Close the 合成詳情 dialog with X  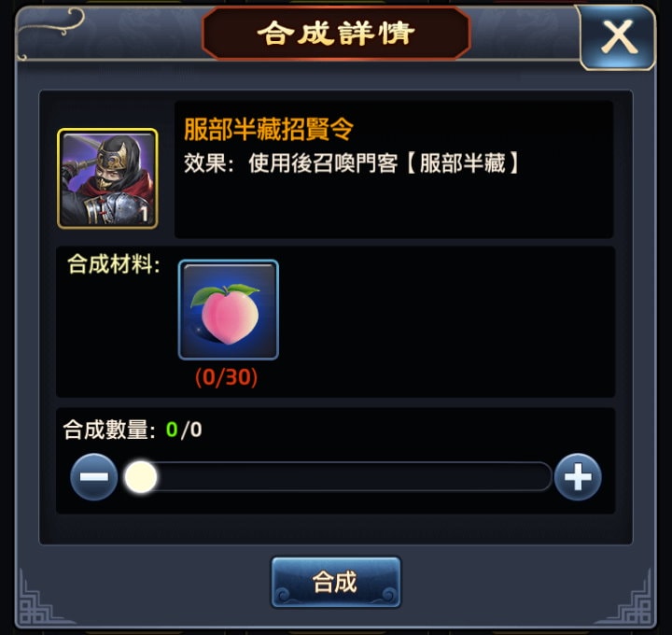(618, 37)
